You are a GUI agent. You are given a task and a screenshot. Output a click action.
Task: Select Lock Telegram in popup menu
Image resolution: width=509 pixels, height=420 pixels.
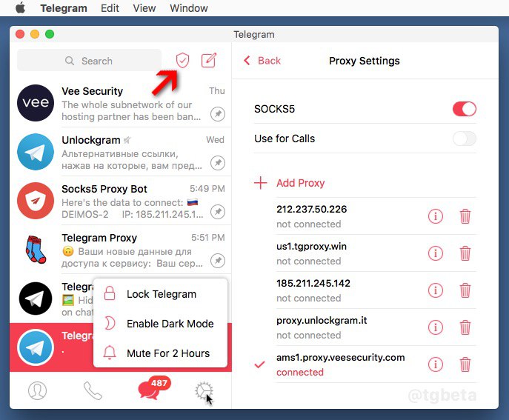coord(160,294)
